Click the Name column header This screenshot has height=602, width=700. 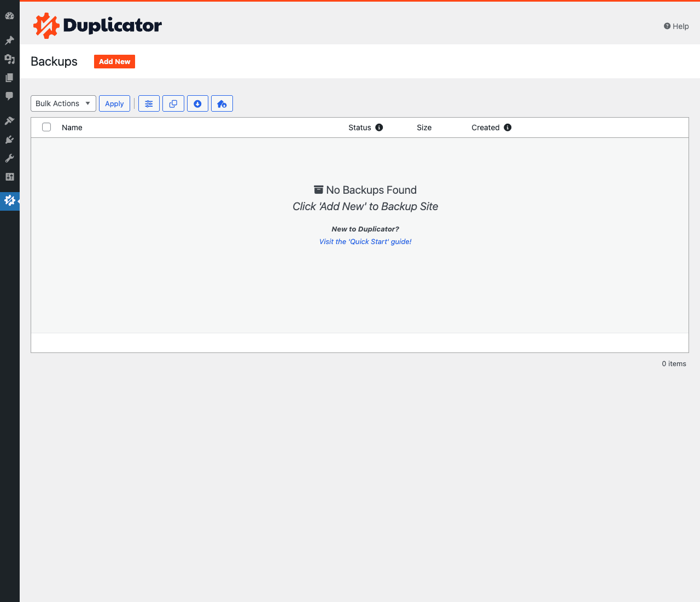click(72, 128)
